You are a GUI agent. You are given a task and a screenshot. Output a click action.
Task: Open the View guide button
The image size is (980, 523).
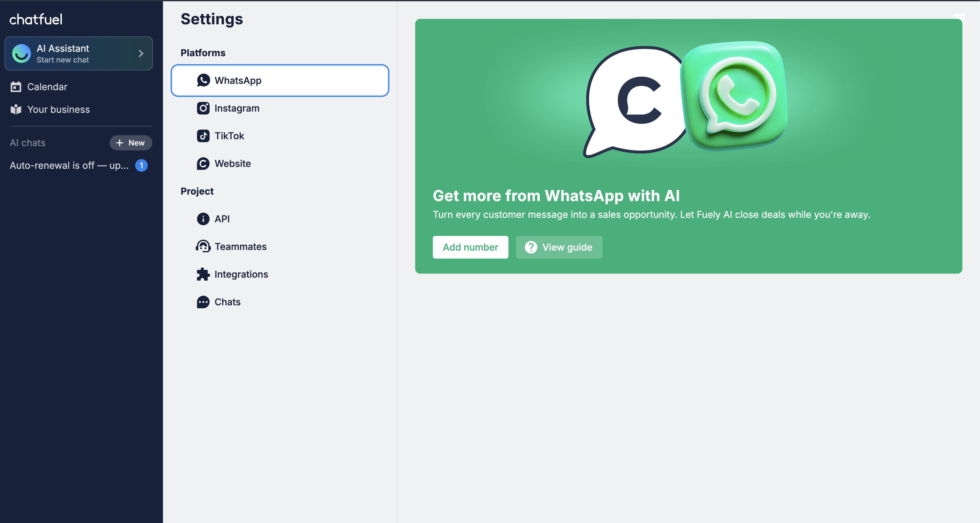tap(559, 247)
